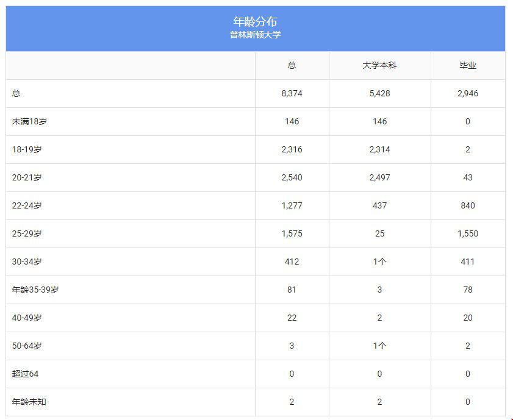This screenshot has width=513, height=420.
Task: Click the row label 18-19岁
Action: tap(27, 150)
